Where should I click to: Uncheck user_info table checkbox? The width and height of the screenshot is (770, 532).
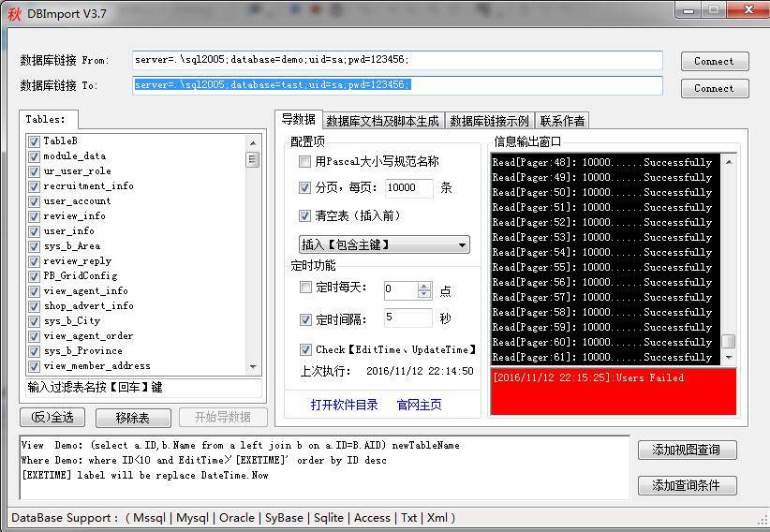(34, 231)
